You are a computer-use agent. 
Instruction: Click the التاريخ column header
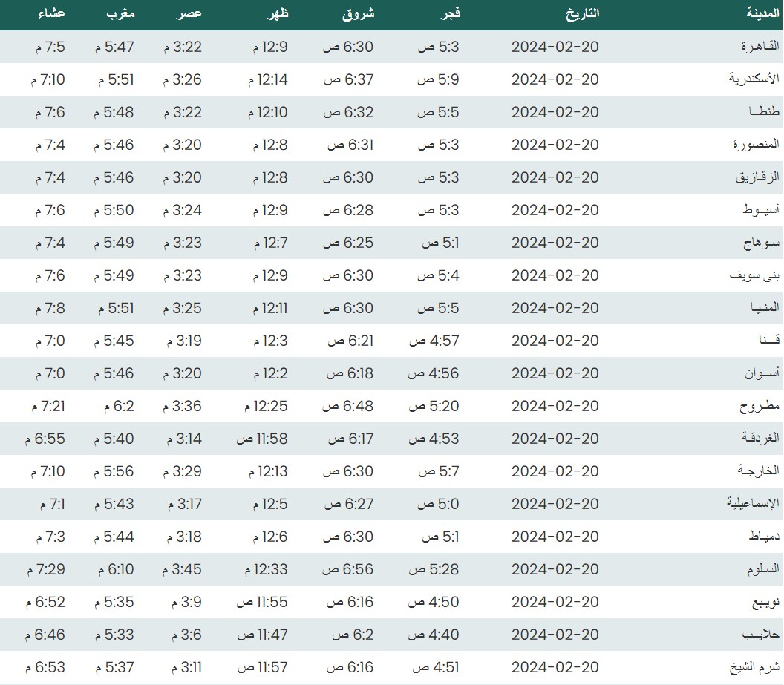pos(582,13)
